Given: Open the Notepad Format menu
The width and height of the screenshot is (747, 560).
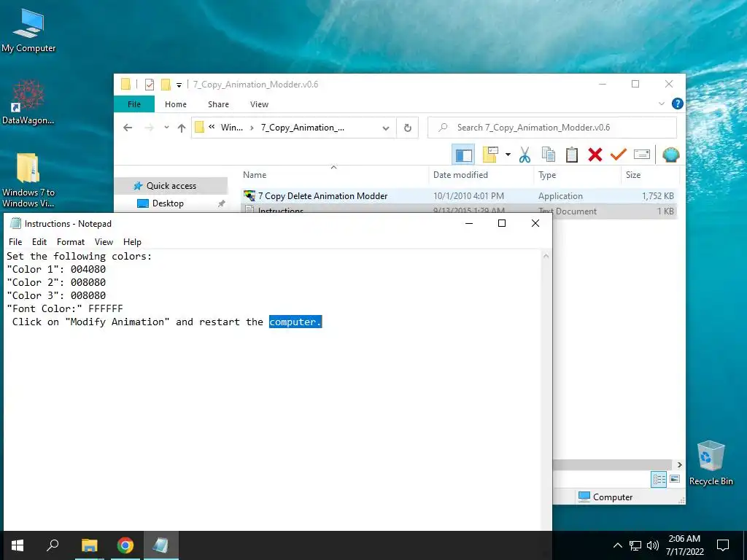Looking at the screenshot, I should [71, 242].
